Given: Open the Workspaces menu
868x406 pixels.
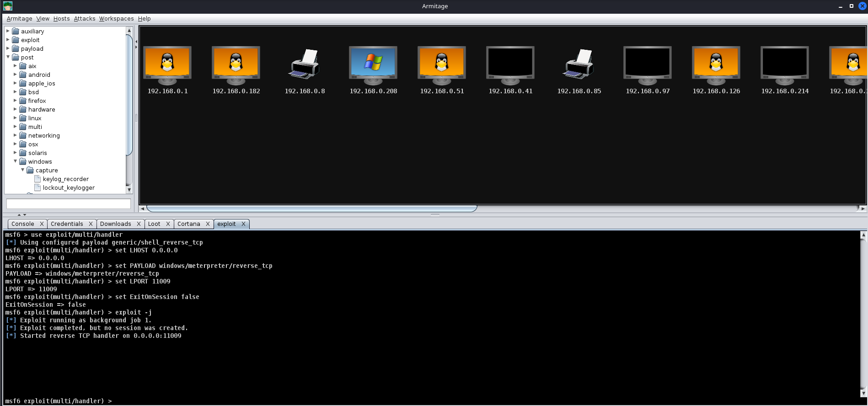Looking at the screenshot, I should click(x=116, y=19).
